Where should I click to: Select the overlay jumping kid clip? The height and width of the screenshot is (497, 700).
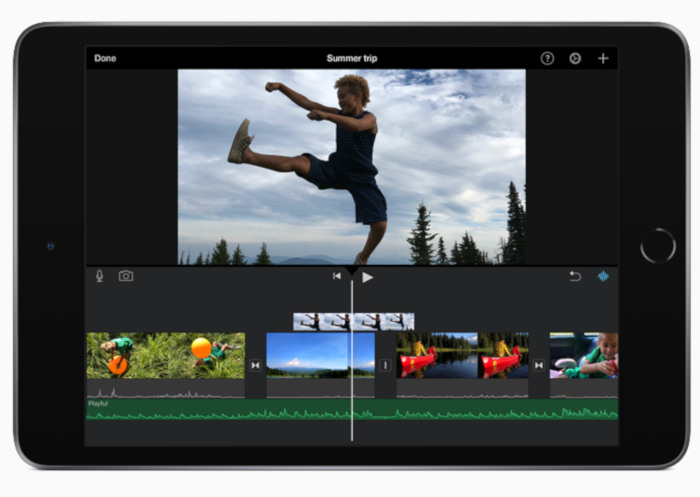pyautogui.click(x=354, y=322)
